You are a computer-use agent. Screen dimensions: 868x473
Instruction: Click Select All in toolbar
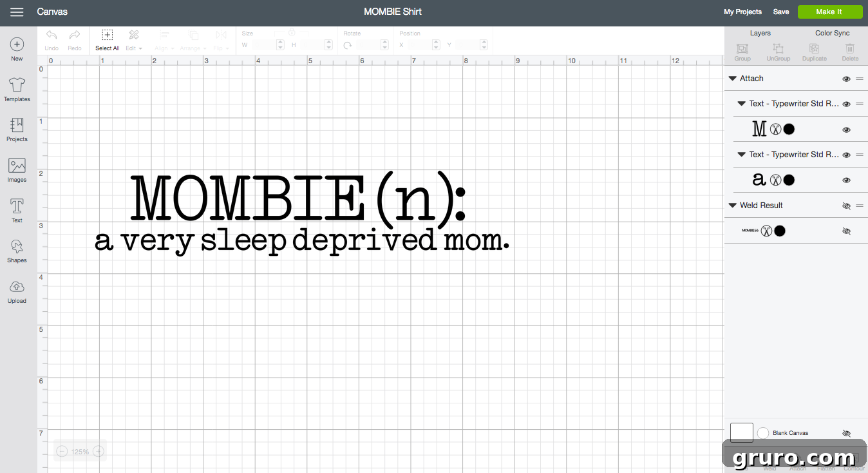tap(108, 39)
